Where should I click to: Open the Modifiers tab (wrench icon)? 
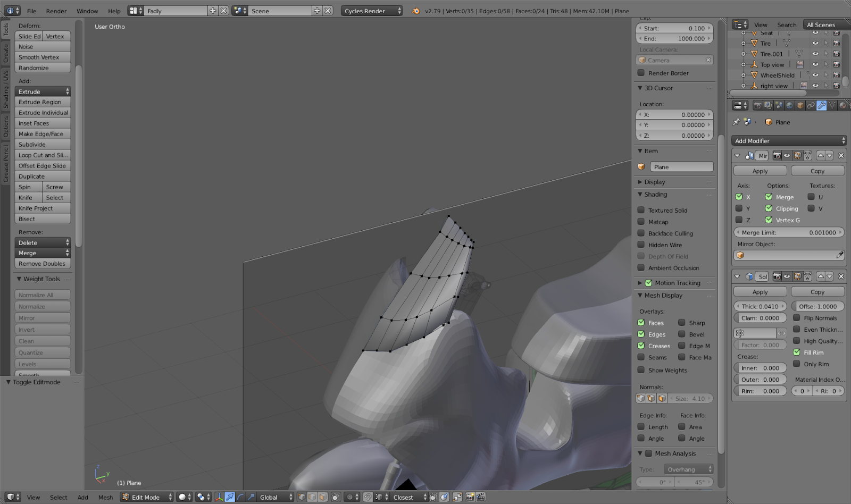click(x=822, y=105)
